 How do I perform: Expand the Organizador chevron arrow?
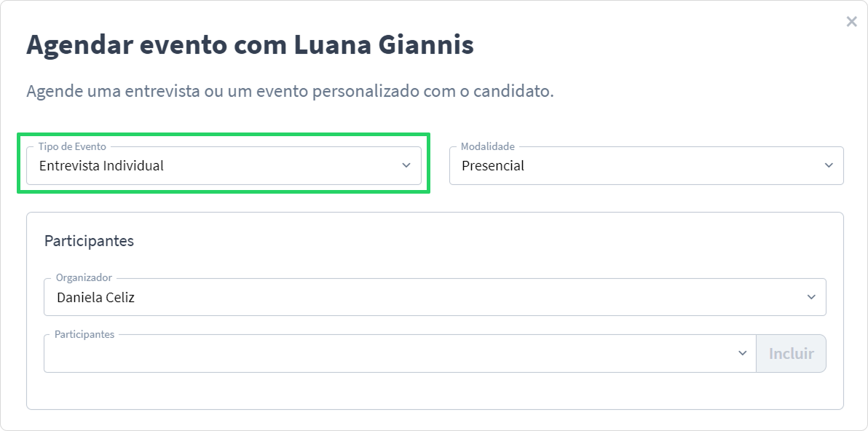coord(811,297)
